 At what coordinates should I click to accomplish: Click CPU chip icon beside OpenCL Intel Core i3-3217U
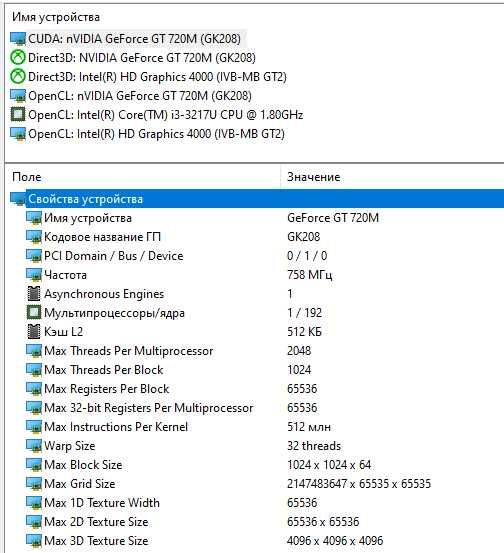[18, 115]
